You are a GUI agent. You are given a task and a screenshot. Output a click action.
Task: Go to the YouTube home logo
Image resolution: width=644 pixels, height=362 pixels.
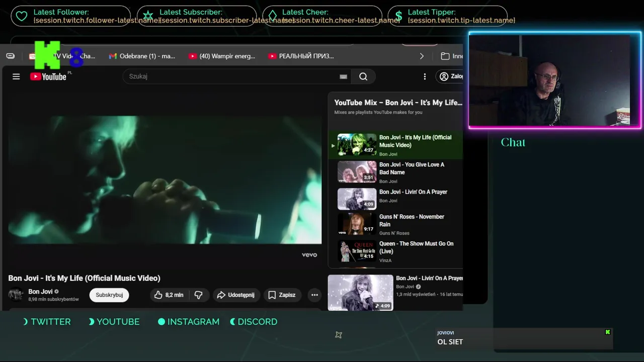click(48, 76)
